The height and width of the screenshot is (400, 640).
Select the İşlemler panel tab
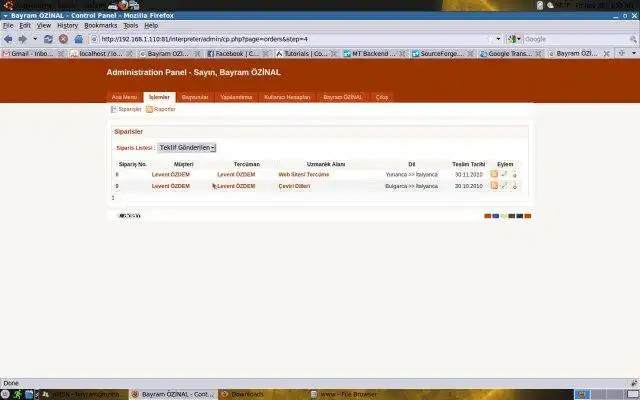click(x=159, y=97)
